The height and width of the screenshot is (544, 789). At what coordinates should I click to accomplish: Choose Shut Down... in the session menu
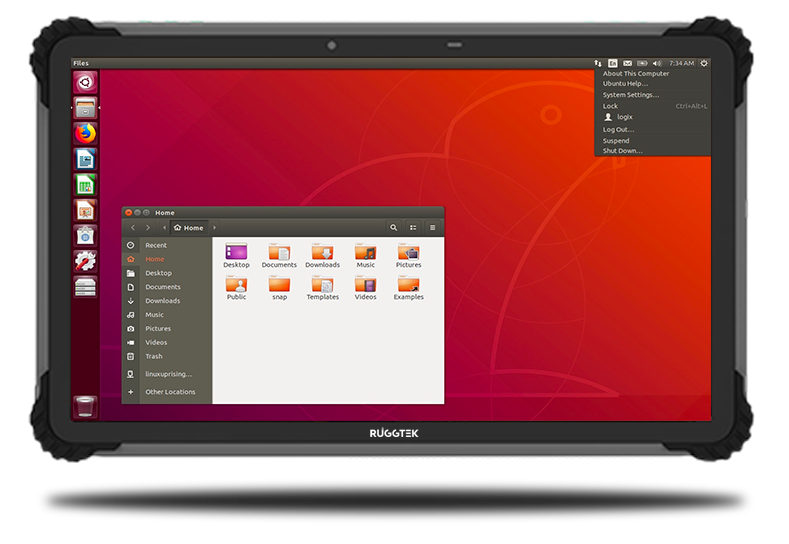[x=622, y=151]
